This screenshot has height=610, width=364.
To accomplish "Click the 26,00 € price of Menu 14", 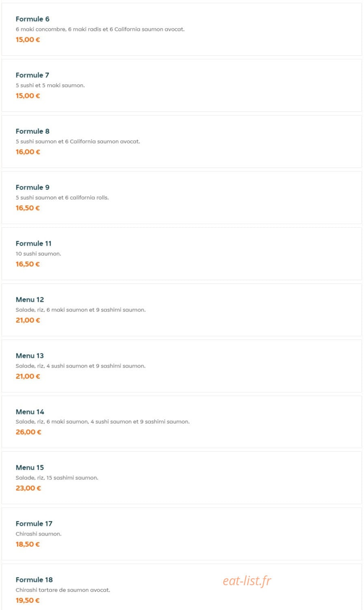I will pos(28,432).
